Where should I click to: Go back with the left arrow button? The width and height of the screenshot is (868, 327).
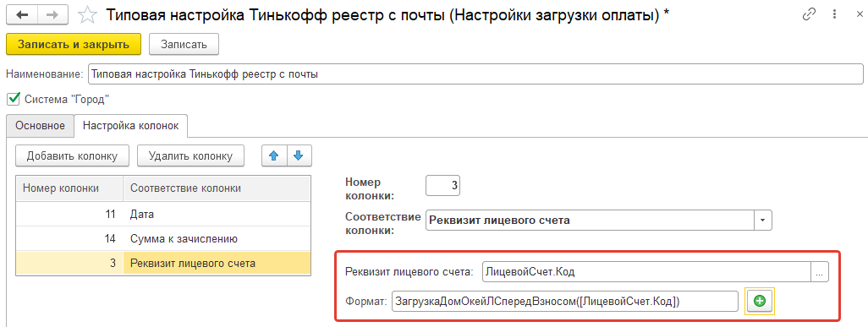(x=22, y=15)
